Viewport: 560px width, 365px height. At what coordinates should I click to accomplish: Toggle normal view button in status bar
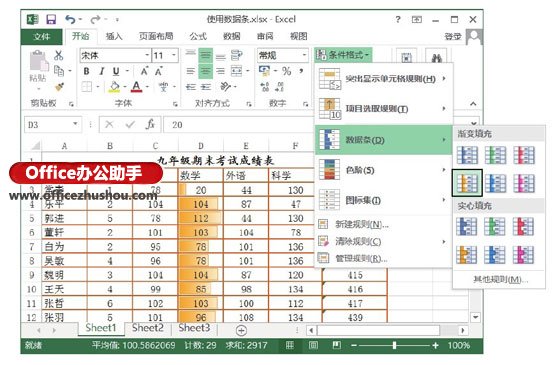[x=290, y=345]
